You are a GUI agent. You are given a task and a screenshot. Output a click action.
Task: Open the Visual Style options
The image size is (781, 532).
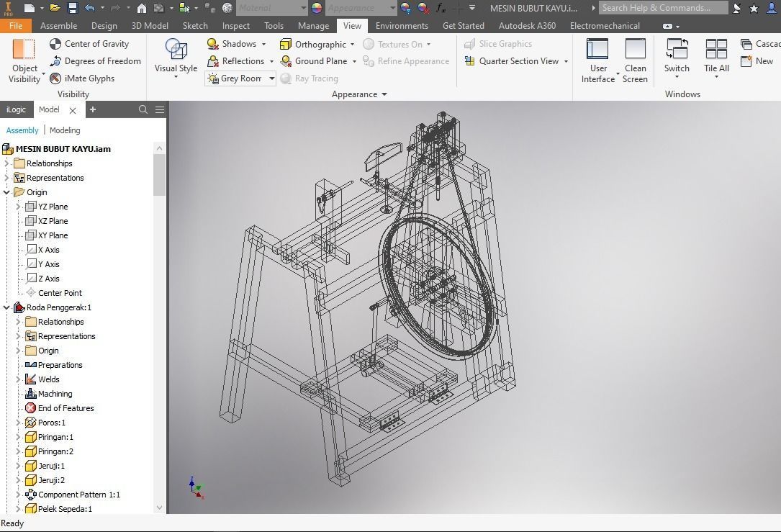[x=176, y=59]
